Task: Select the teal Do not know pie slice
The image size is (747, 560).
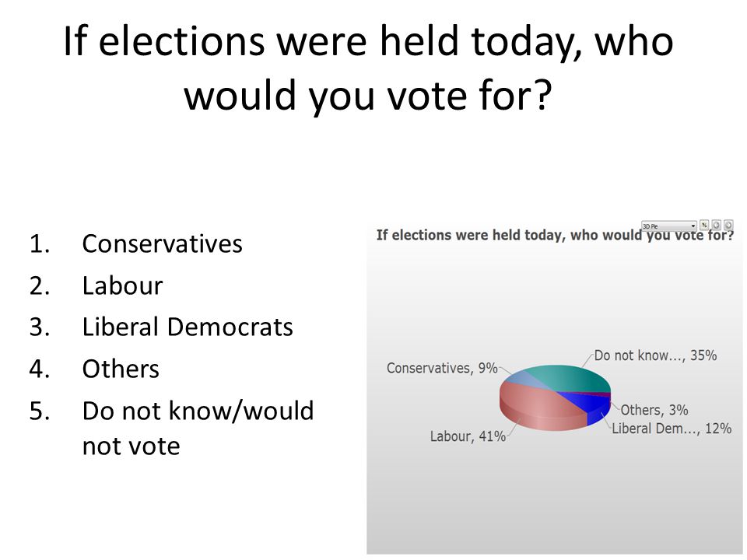Action: [x=572, y=377]
